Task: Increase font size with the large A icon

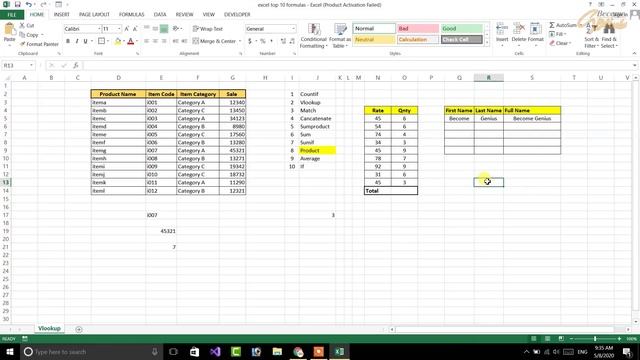Action: (127, 29)
